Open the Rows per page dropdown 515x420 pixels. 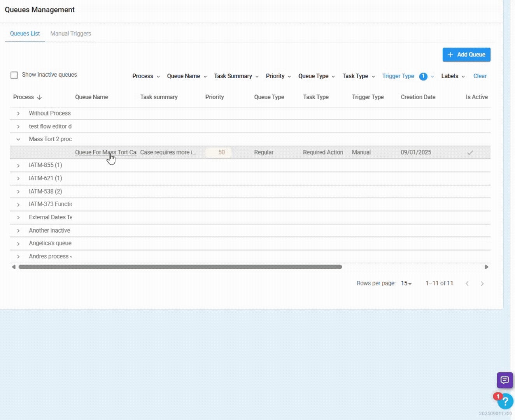click(406, 283)
